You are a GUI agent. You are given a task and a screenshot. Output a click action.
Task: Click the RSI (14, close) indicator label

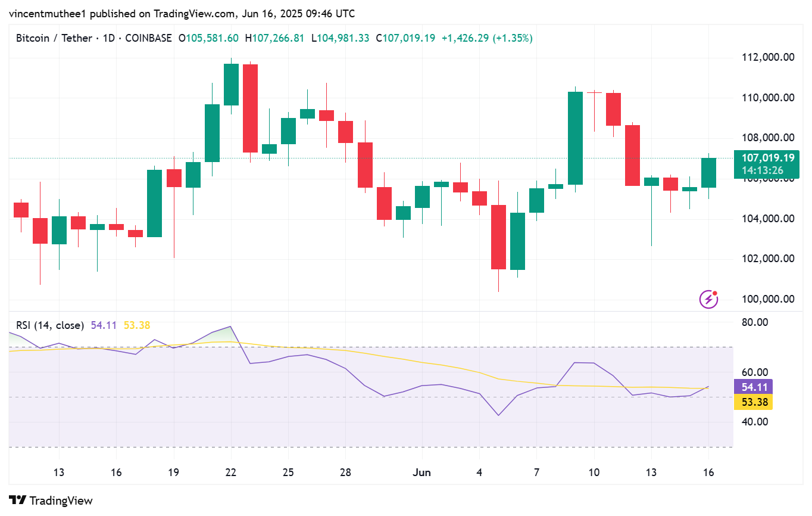[50, 325]
